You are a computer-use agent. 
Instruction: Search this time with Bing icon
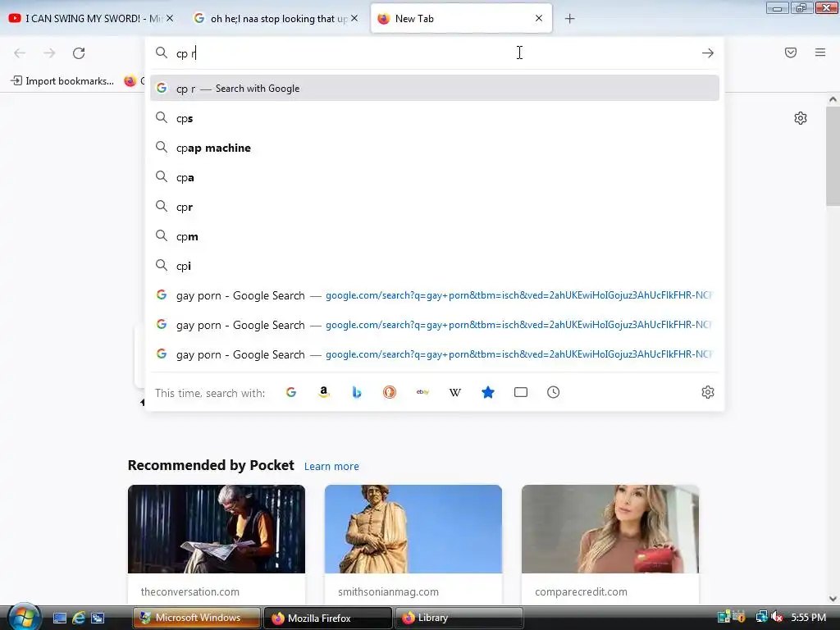(x=357, y=392)
